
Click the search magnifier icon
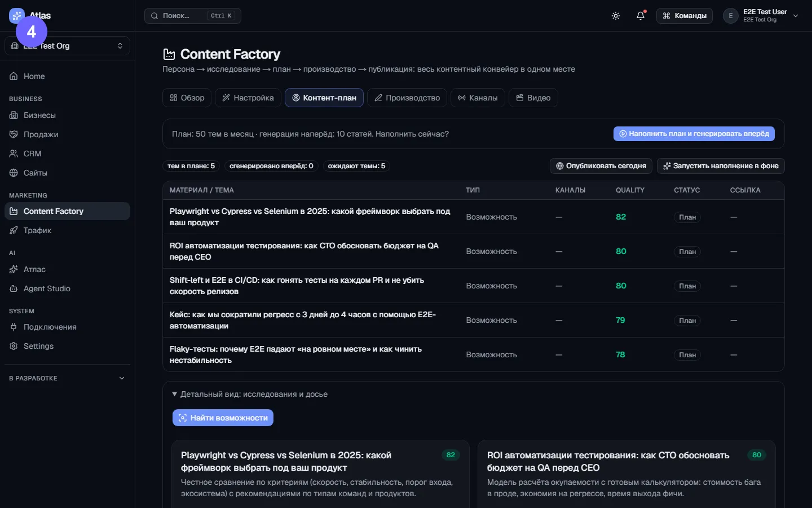coord(155,16)
